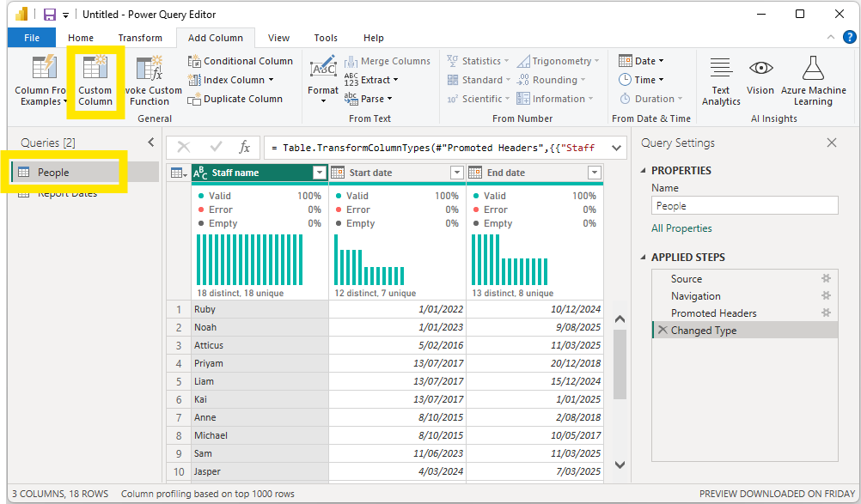The image size is (861, 504).
Task: Open All Properties link
Action: [x=681, y=228]
